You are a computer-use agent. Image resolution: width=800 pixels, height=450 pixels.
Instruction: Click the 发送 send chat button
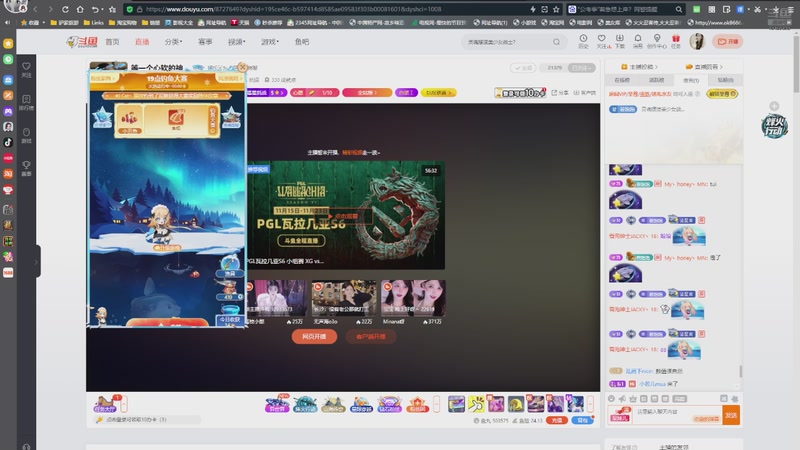[731, 415]
